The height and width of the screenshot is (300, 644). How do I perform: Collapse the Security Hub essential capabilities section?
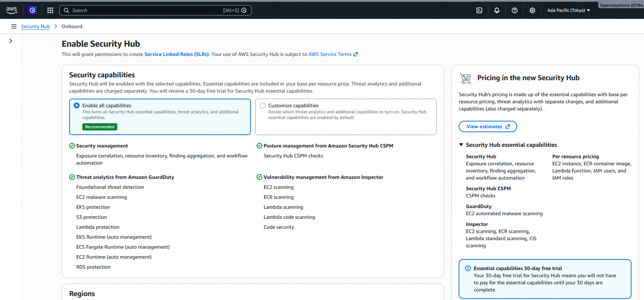(461, 145)
